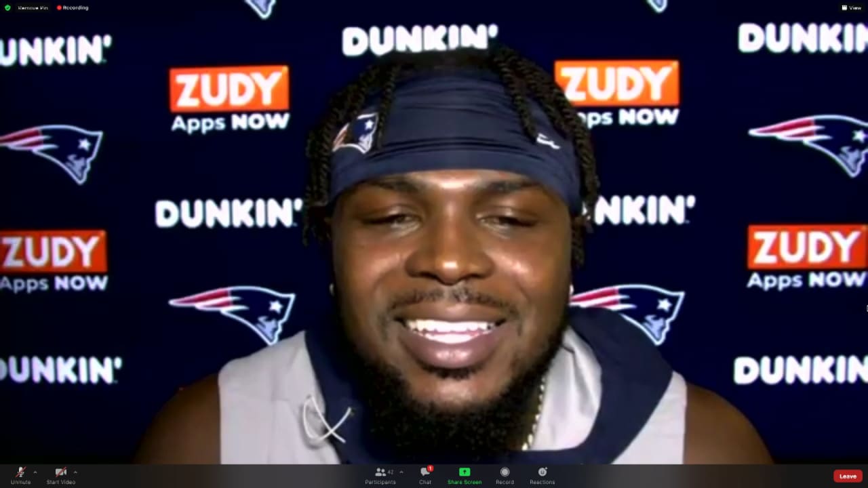Open video options arrow next to Start Video
Viewport: 868px width, 488px height.
click(x=75, y=472)
